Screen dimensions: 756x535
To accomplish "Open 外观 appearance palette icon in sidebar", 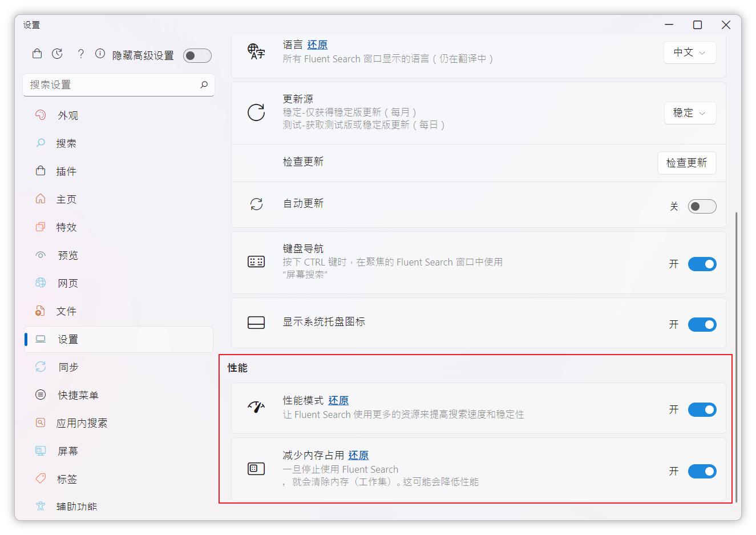I will [x=41, y=115].
